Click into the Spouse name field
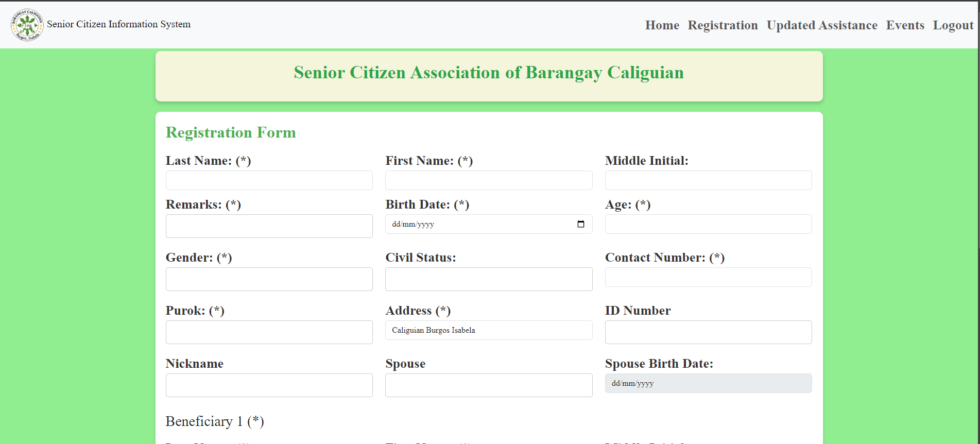Viewport: 980px width, 444px height. [489, 385]
